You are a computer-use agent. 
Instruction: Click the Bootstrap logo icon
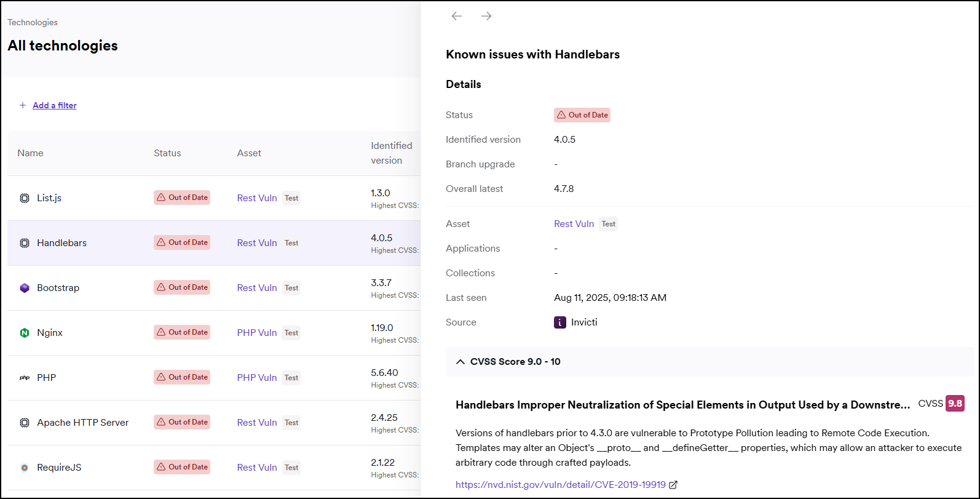pyautogui.click(x=25, y=288)
